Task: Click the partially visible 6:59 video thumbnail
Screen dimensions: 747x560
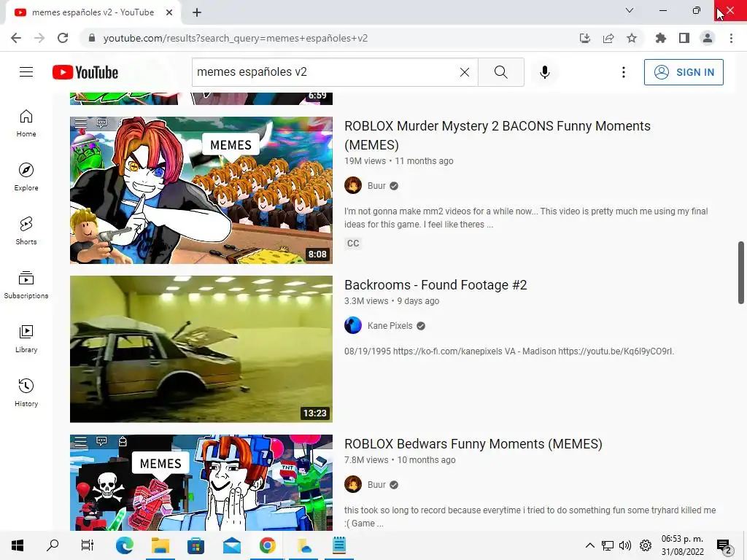Action: click(x=201, y=98)
